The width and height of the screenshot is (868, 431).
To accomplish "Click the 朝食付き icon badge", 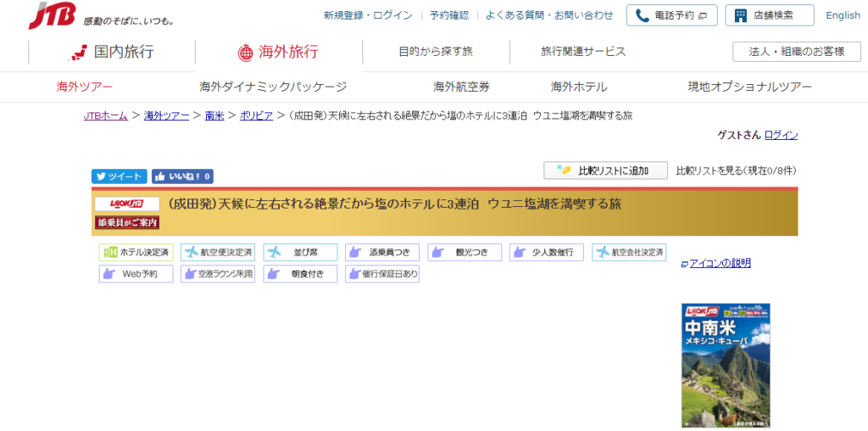I will tap(300, 274).
